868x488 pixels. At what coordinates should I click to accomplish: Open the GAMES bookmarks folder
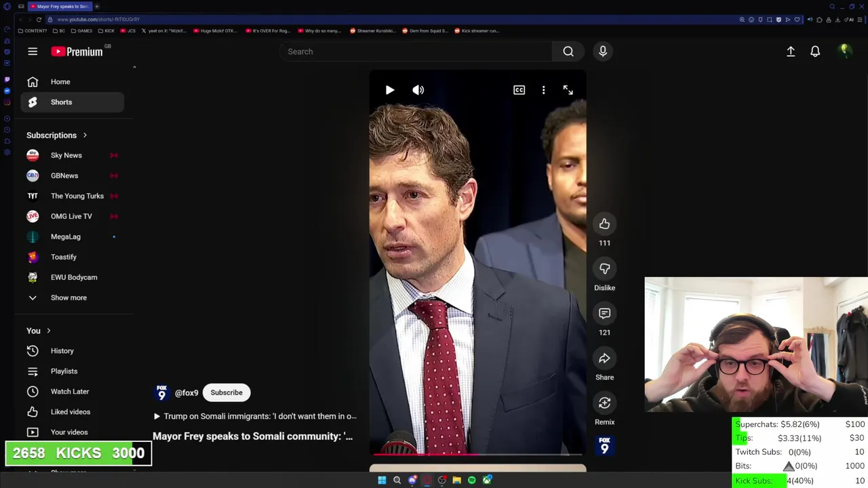coord(81,30)
